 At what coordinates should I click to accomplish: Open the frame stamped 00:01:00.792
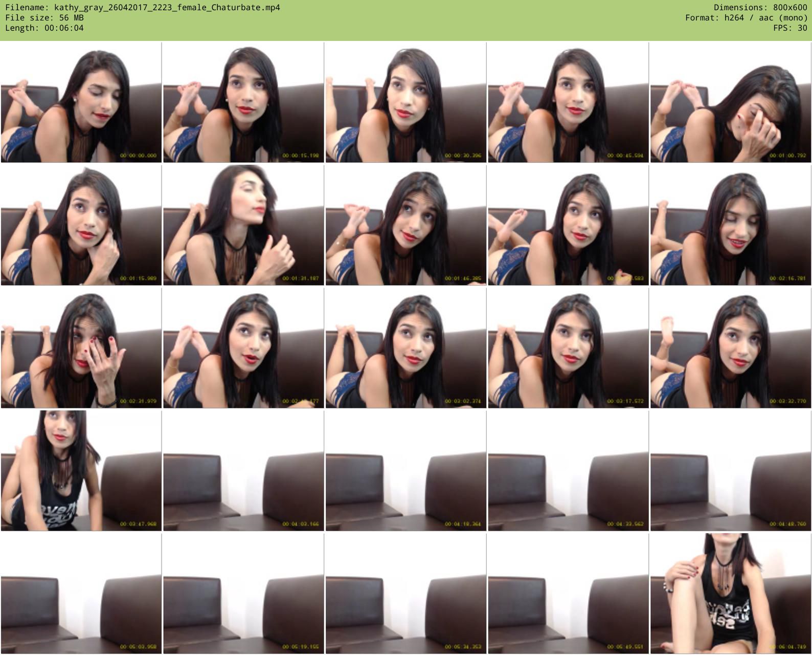click(x=731, y=102)
